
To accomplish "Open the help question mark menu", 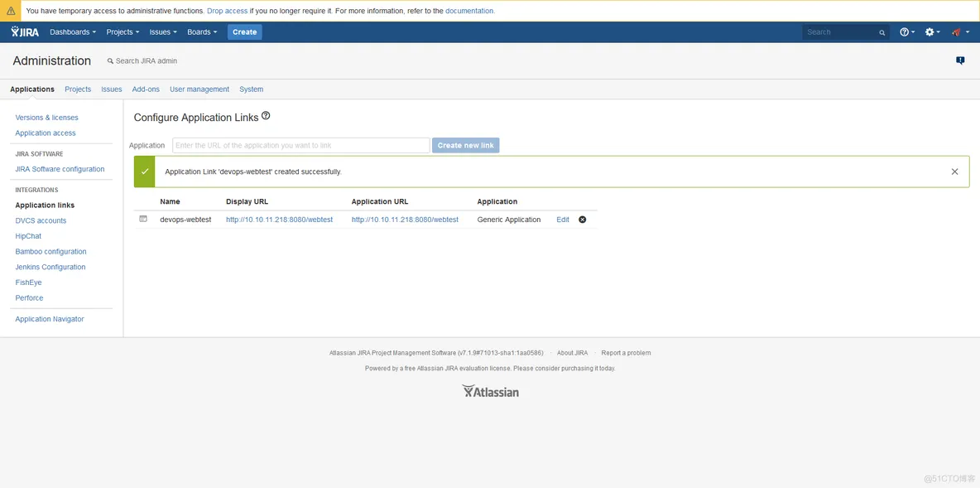I will point(906,32).
